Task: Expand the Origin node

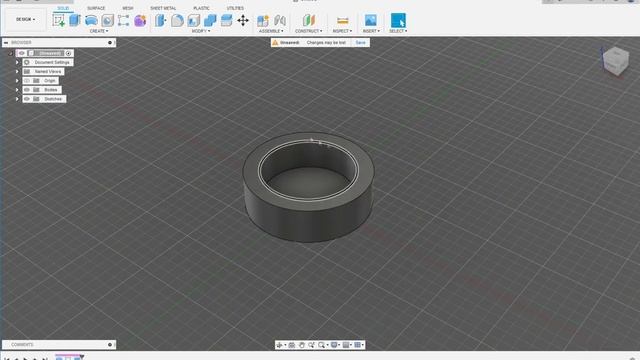Action: [17, 81]
